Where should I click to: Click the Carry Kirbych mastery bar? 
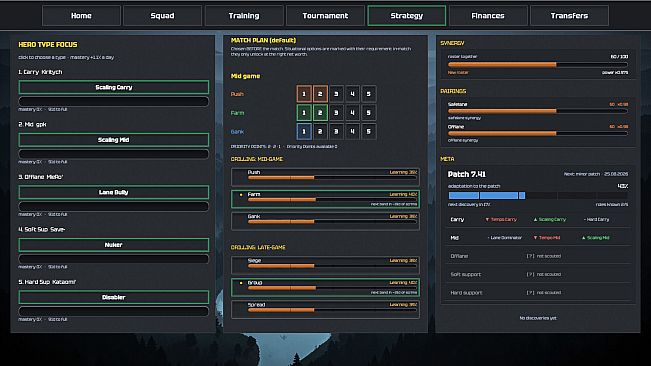coord(113,101)
